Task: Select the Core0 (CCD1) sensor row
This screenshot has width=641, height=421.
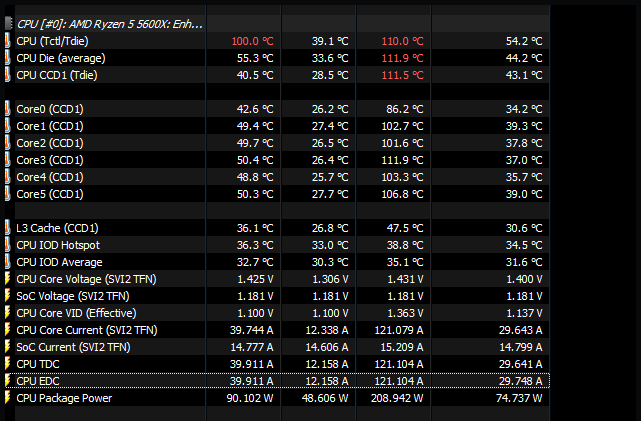Action: [x=277, y=109]
